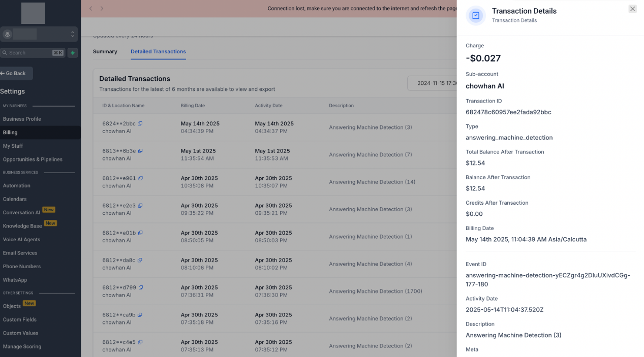Open Automation settings
Image resolution: width=644 pixels, height=357 pixels.
coord(17,186)
